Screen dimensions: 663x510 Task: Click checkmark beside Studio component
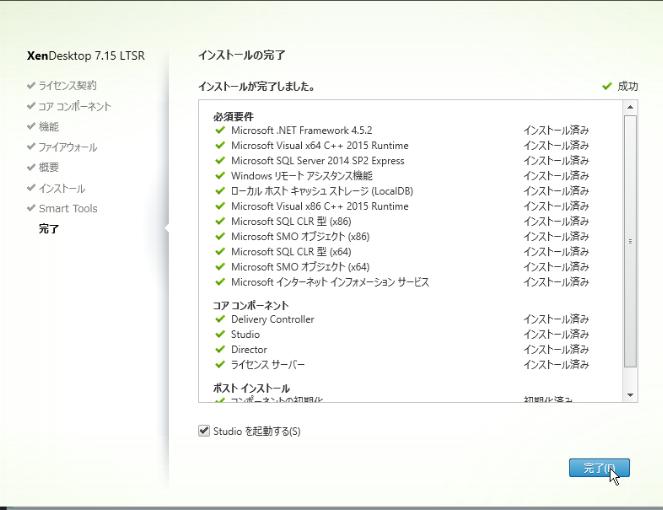[220, 334]
